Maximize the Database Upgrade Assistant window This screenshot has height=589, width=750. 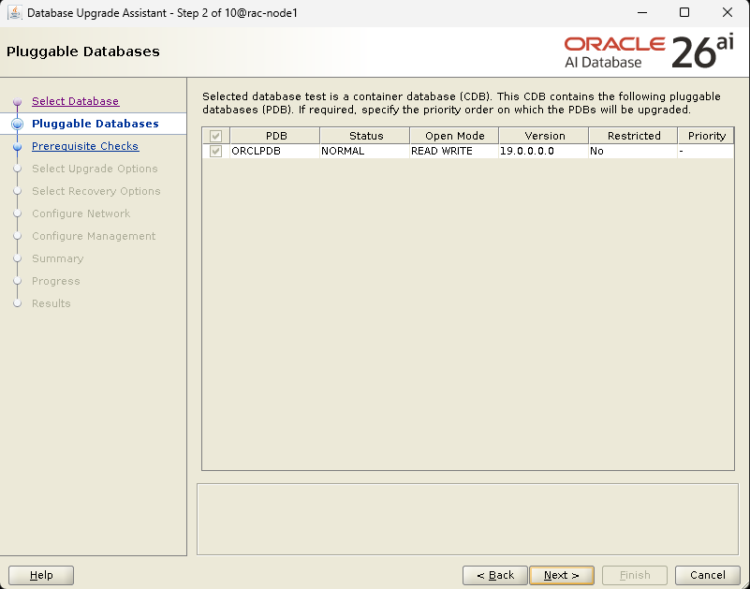684,13
